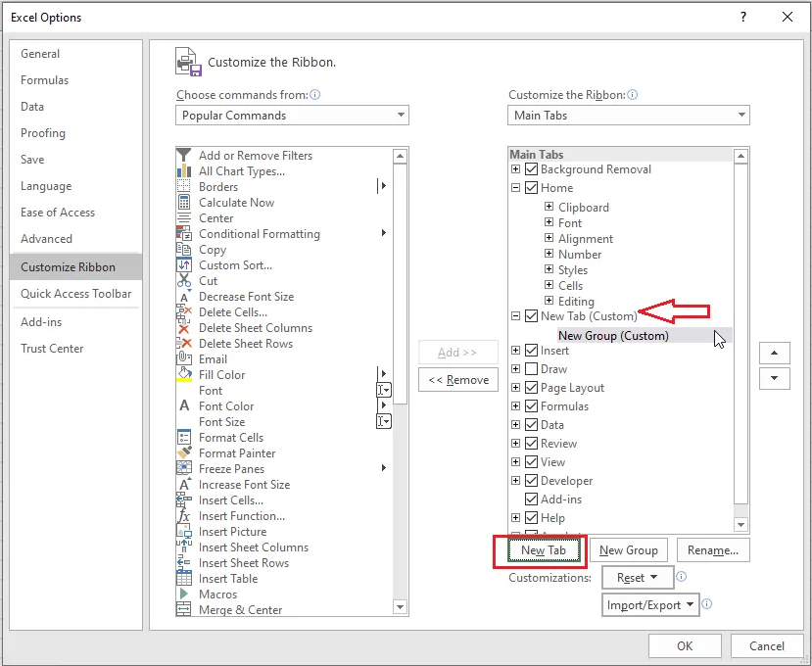Click the Format Cells icon
This screenshot has width=812, height=666.
(184, 438)
